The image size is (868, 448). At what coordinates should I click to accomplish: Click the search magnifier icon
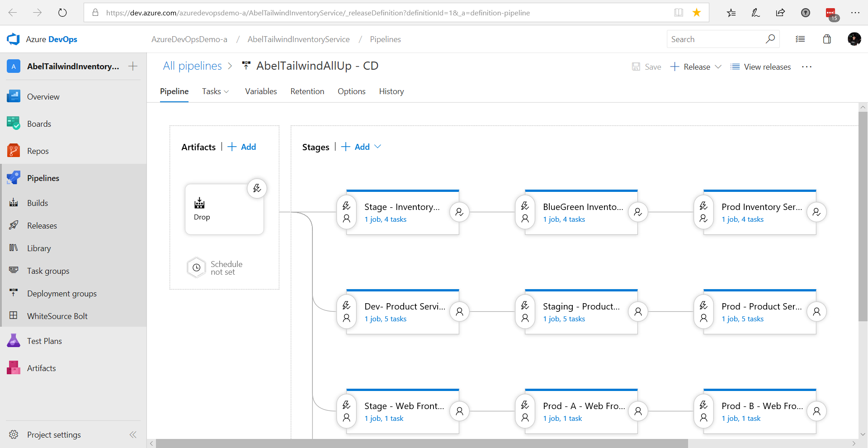tap(770, 39)
